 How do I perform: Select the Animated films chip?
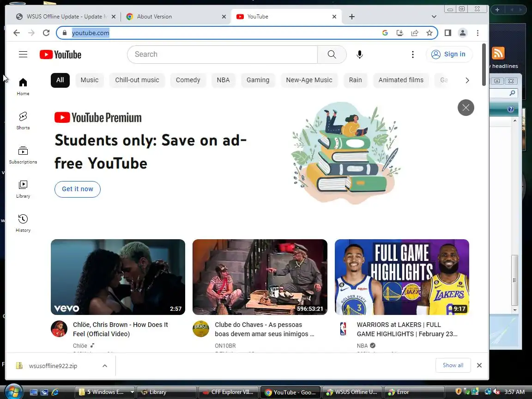pyautogui.click(x=401, y=80)
